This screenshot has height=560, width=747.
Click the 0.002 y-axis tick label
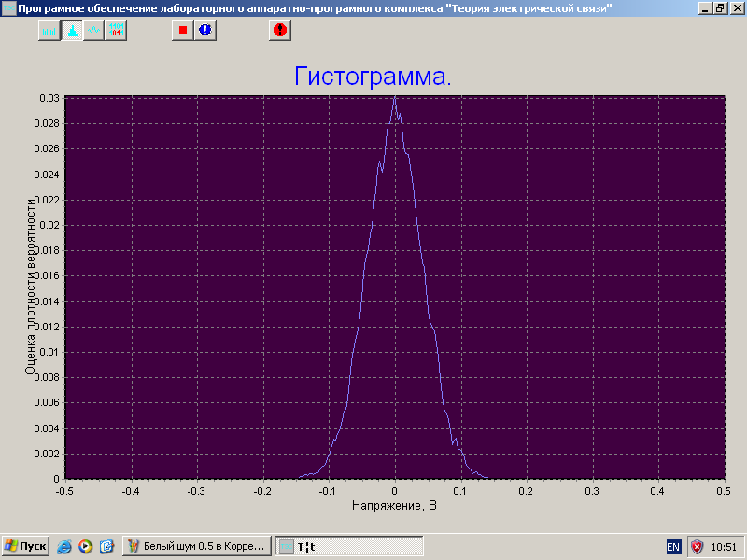pos(47,454)
